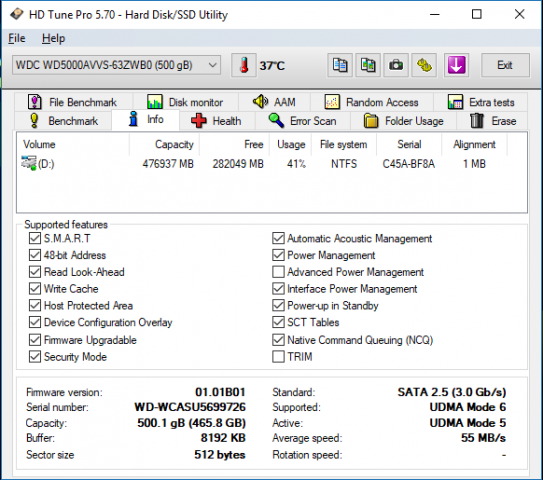Viewport: 543px width, 480px height.
Task: Click the firmware version 01.01B01 value
Action: [220, 392]
